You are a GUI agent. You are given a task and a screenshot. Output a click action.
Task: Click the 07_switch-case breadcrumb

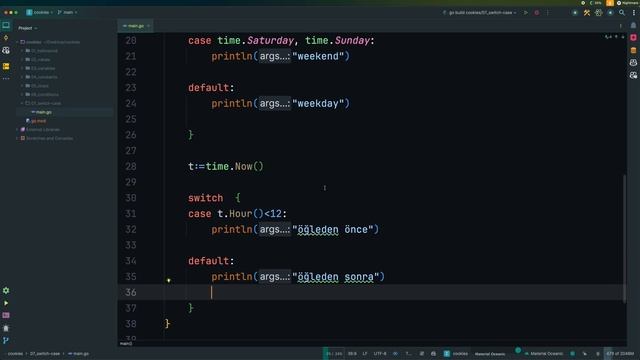44,353
